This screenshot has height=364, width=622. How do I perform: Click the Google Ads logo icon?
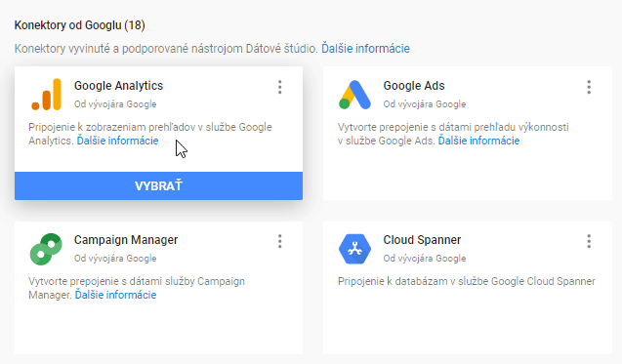tap(354, 95)
